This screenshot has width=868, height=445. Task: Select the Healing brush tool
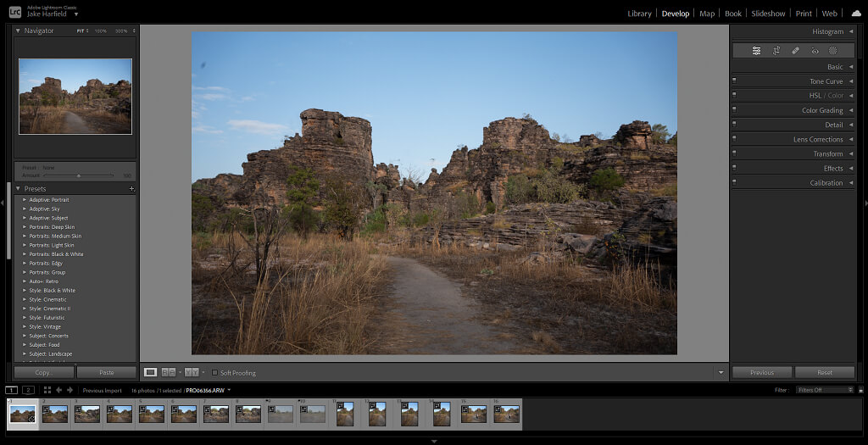[x=795, y=51]
